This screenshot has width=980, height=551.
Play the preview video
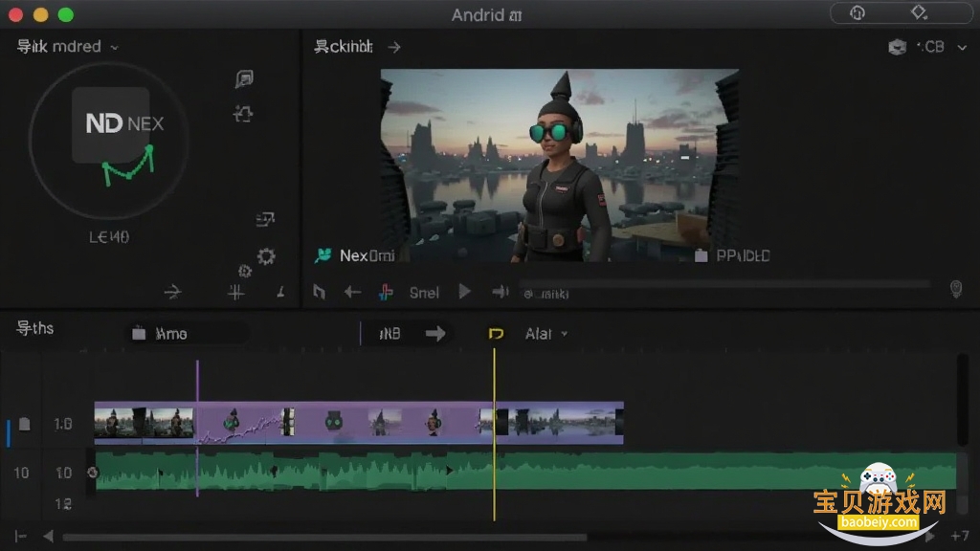click(464, 291)
